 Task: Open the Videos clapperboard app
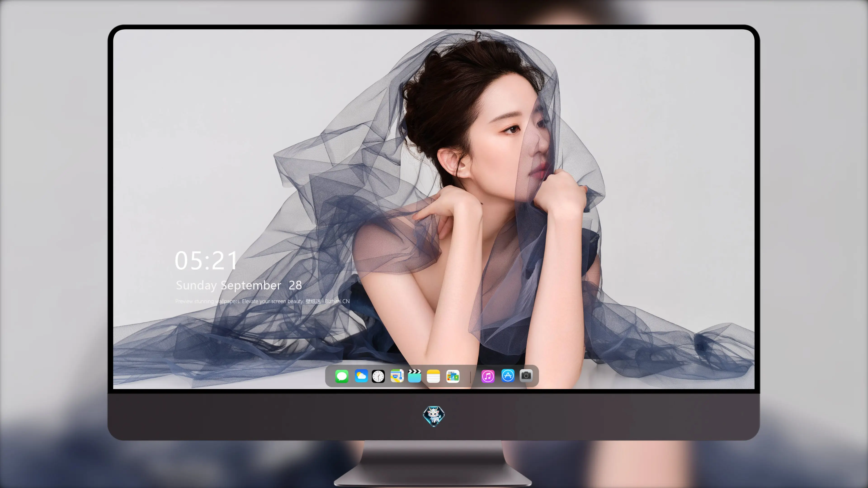pos(415,376)
